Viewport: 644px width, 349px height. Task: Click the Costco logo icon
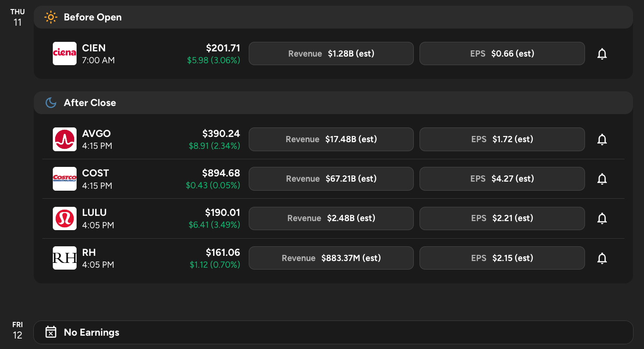pos(65,179)
